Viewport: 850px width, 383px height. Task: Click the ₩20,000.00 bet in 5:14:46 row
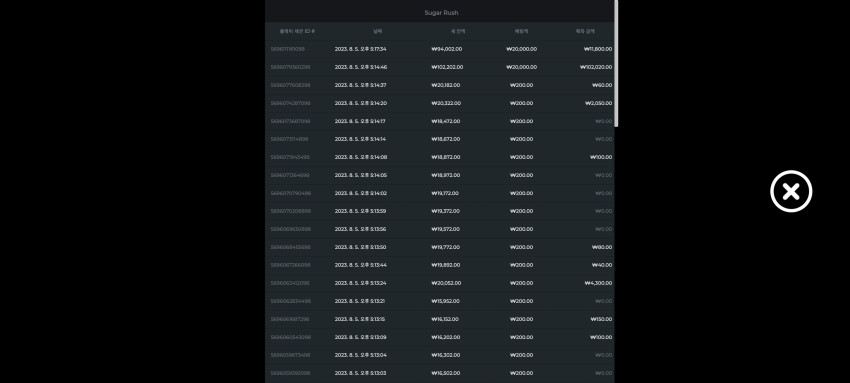pos(521,67)
